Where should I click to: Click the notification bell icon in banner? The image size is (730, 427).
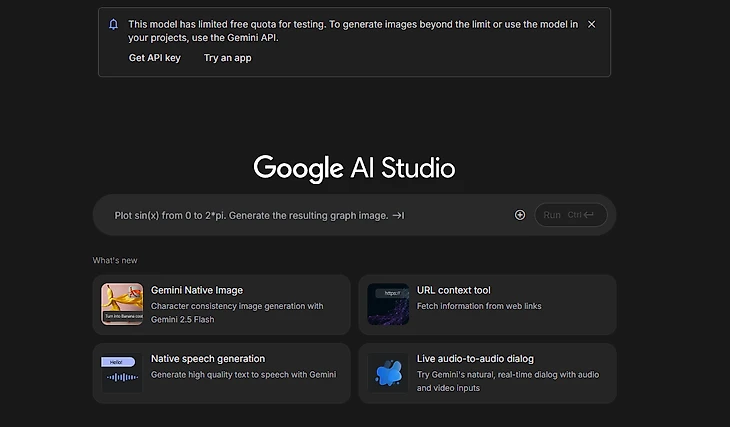coord(113,24)
